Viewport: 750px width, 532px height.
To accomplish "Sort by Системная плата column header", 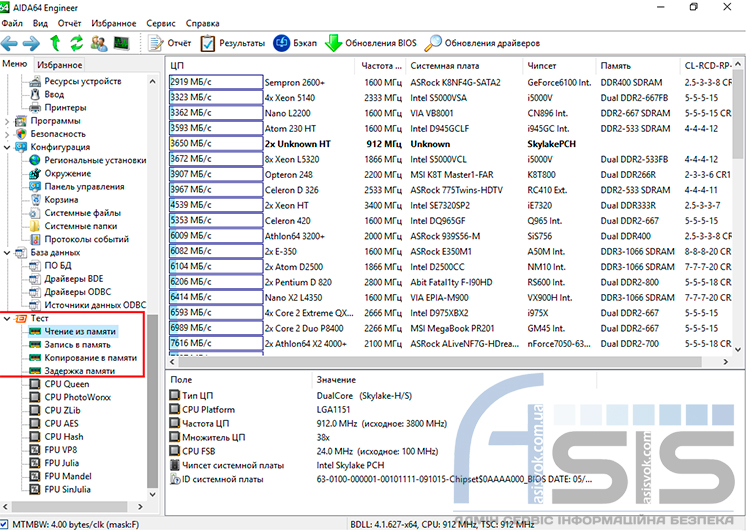I will point(463,66).
